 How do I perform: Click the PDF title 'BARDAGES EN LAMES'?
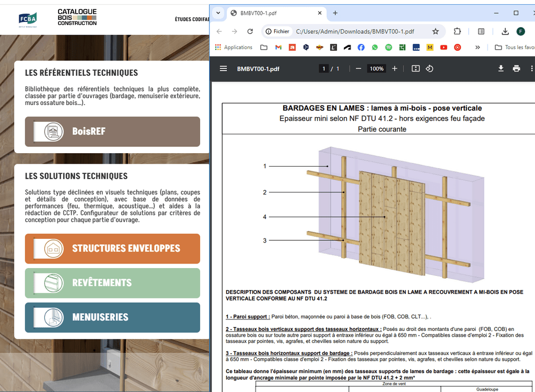[323, 108]
